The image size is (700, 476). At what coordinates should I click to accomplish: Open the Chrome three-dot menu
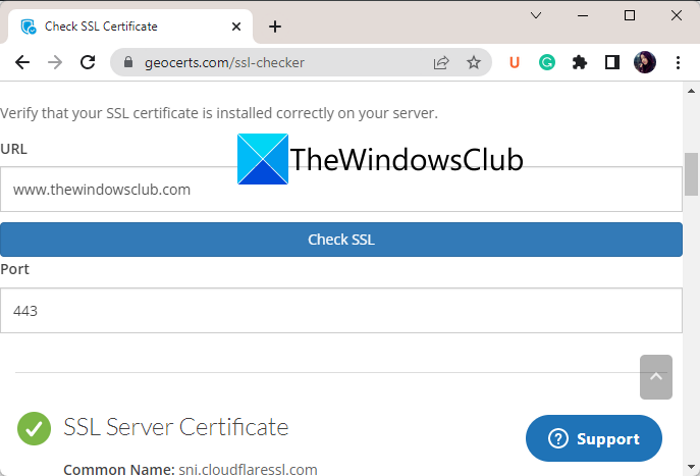coord(678,63)
